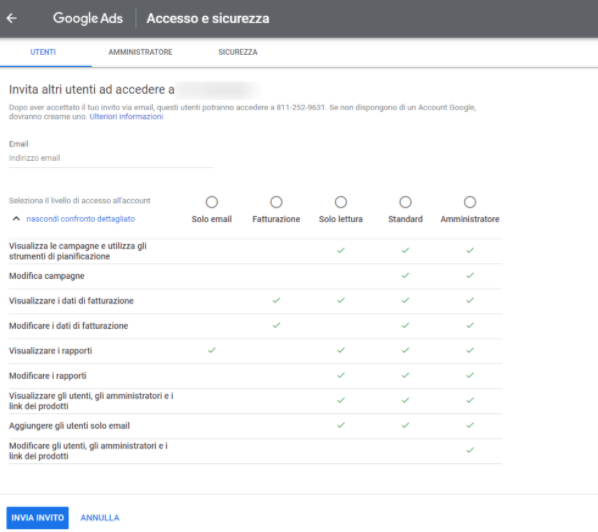Click the Fatturazione column label
The width and height of the screenshot is (598, 532).
pos(276,219)
